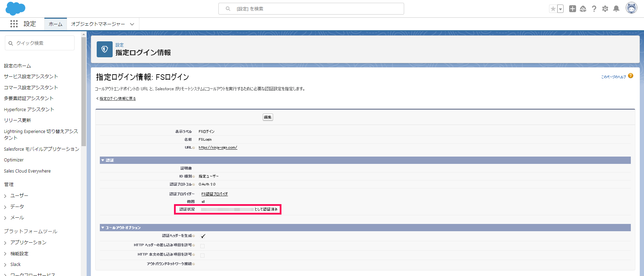The width and height of the screenshot is (644, 276).
Task: Click the shield icon beside 指定ログイン情報
Action: [105, 49]
